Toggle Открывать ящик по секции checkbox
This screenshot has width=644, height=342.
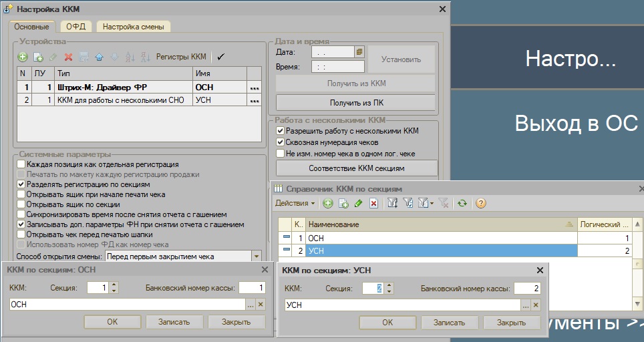[22, 204]
